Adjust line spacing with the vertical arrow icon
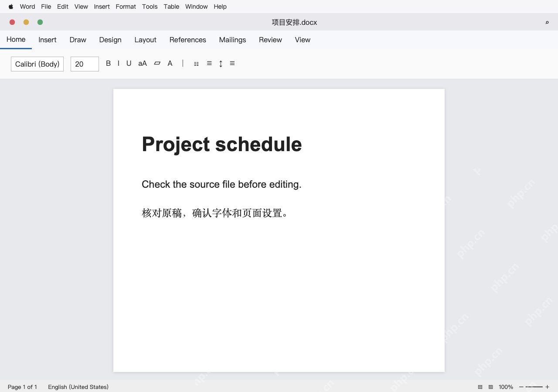558x392 pixels. coord(221,64)
